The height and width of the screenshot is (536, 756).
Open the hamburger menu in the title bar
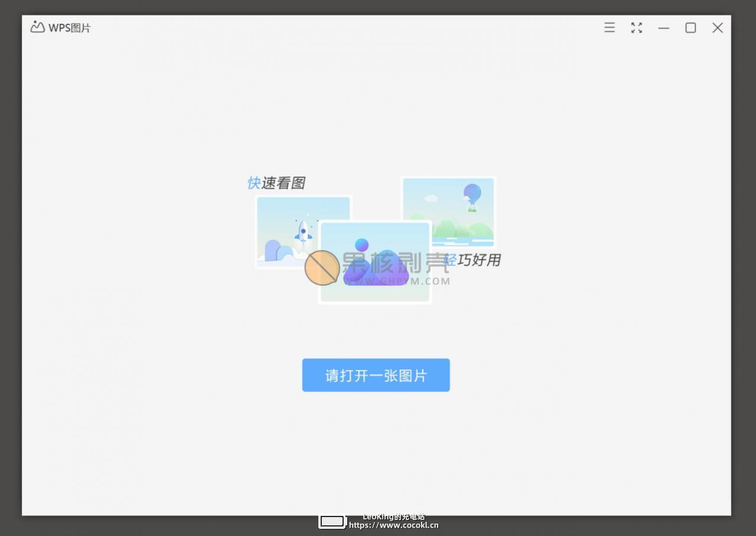coord(610,28)
